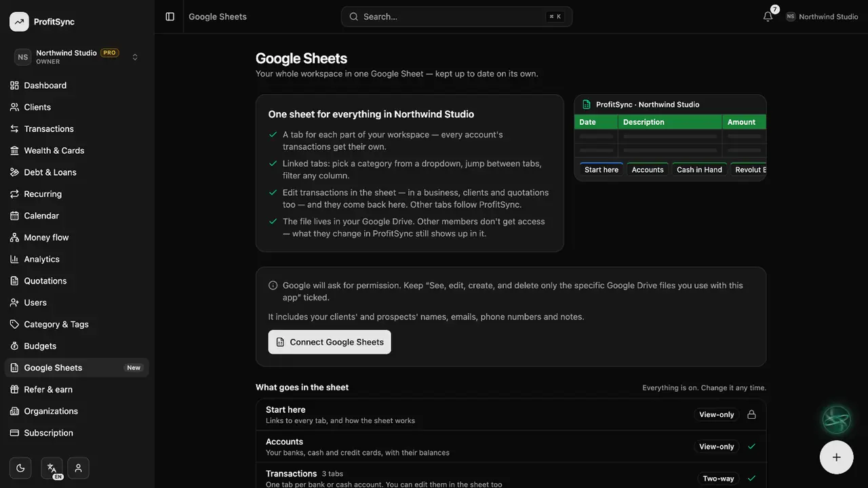Open the user profile icon button
Viewport: 868px width, 488px height.
(x=78, y=468)
